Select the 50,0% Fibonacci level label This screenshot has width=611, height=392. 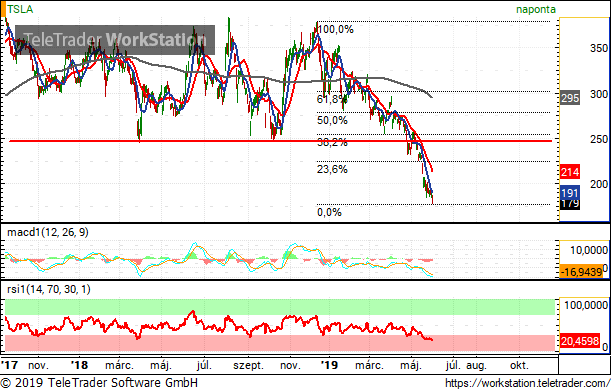click(332, 120)
